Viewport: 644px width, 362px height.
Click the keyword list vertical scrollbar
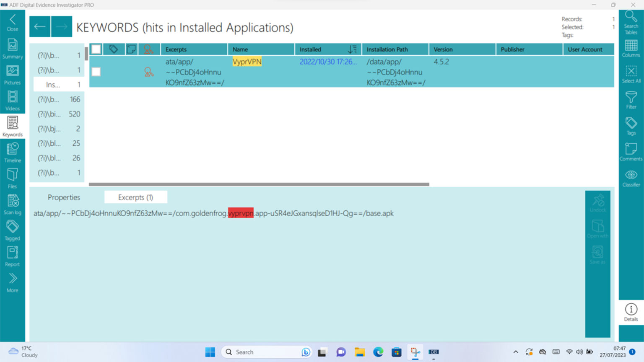pyautogui.click(x=86, y=54)
